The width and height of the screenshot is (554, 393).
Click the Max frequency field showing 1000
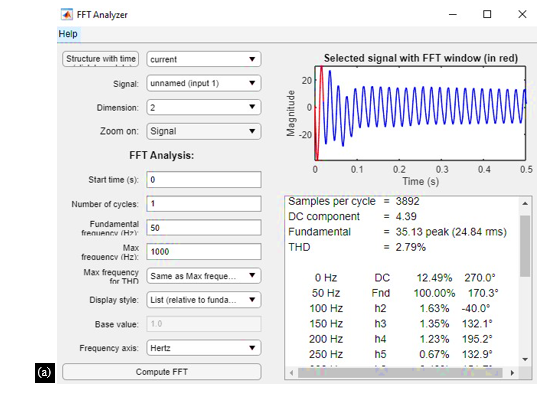point(204,252)
